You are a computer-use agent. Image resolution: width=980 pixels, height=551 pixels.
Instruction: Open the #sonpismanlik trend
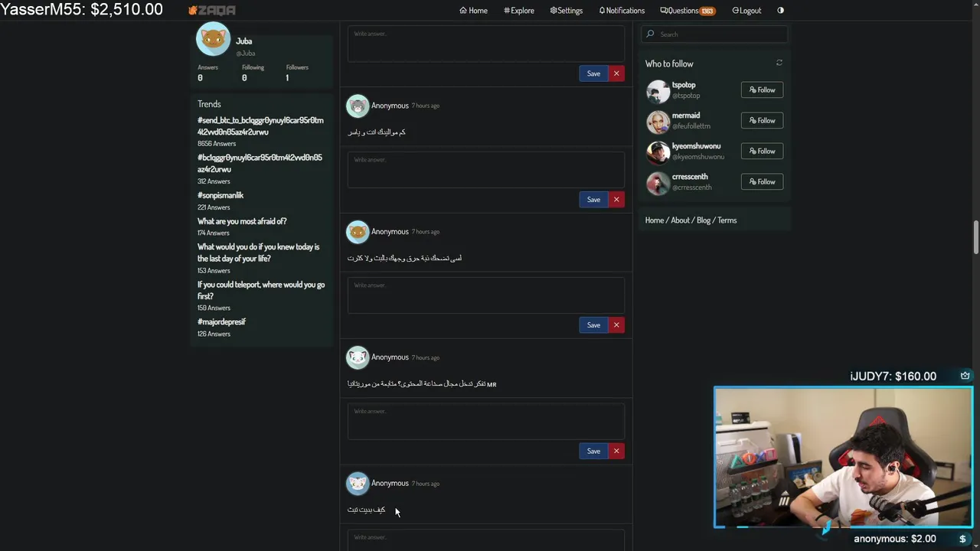click(220, 195)
